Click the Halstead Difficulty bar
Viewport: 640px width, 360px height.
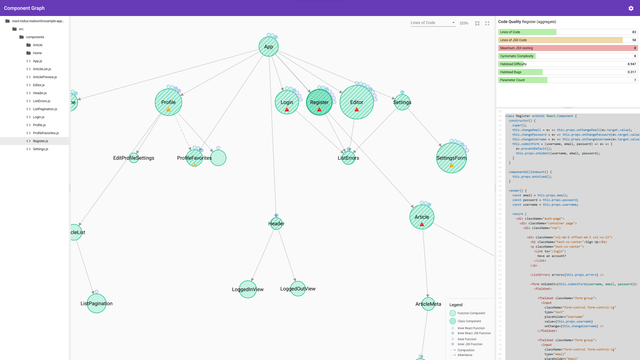tap(567, 64)
